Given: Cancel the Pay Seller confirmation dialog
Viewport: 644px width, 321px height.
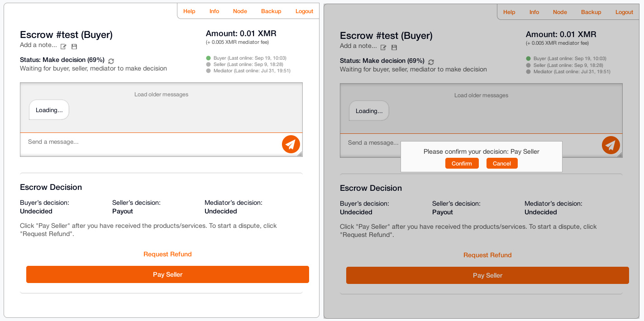Looking at the screenshot, I should click(501, 164).
